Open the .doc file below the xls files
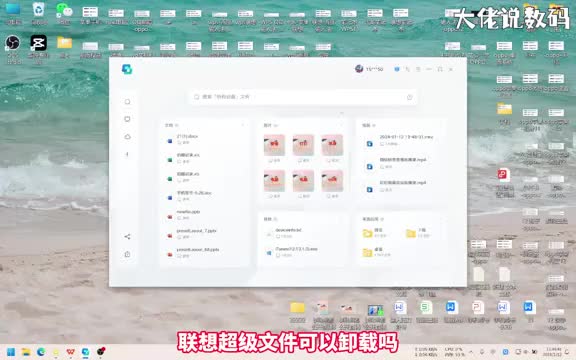576x360 pixels. click(205, 195)
